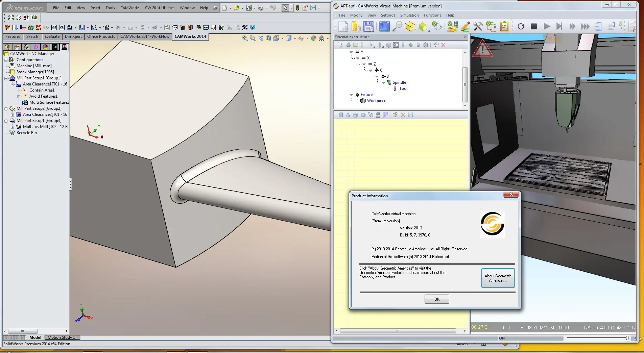Click the red X delete icon in Kinematics toolbar
644x353 pixels.
click(443, 45)
